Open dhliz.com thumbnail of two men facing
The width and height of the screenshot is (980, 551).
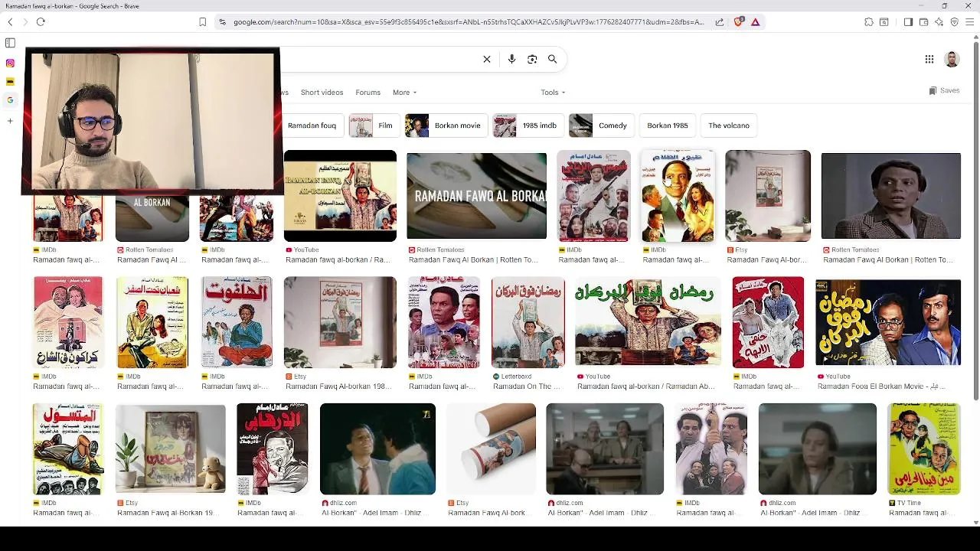pyautogui.click(x=377, y=448)
